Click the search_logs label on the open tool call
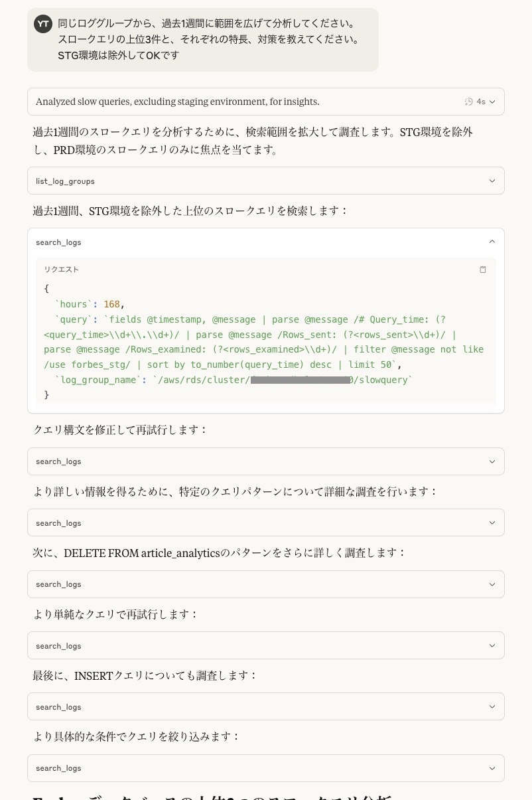The height and width of the screenshot is (800, 532). [x=58, y=242]
